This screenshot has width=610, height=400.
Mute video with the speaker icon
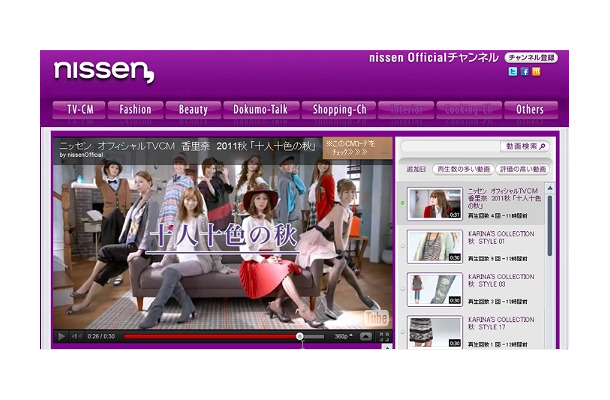[76, 337]
